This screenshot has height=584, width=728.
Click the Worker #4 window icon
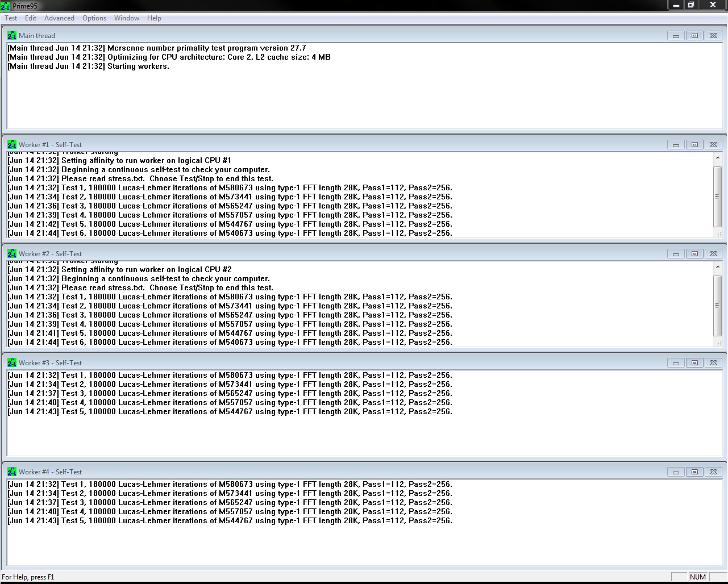coord(12,472)
